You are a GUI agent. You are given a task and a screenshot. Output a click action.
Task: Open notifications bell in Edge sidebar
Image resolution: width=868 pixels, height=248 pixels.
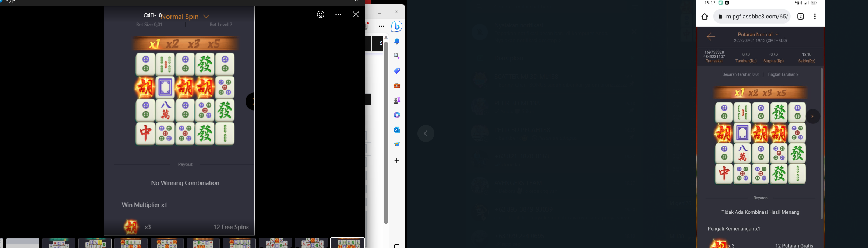click(x=396, y=42)
